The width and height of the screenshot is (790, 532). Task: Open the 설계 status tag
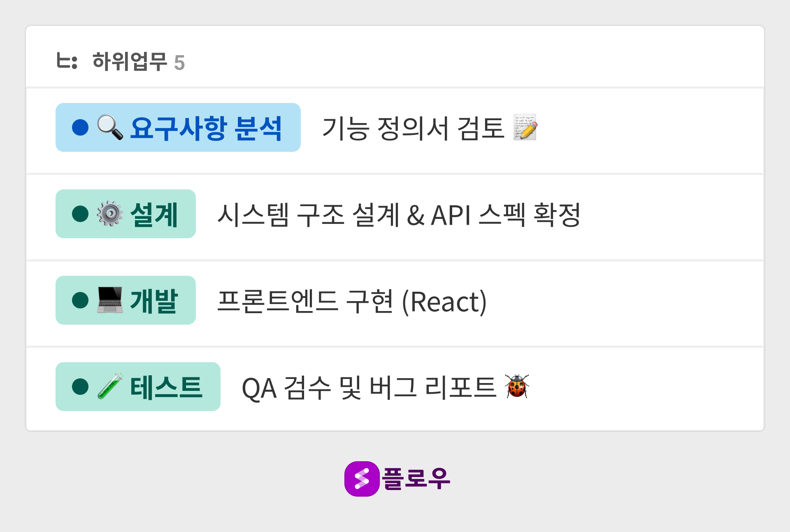tap(154, 214)
